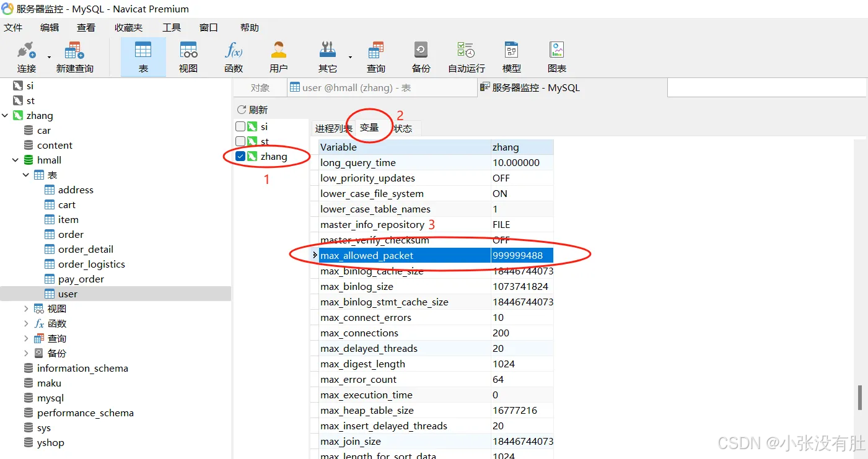Image resolution: width=868 pixels, height=459 pixels.
Task: Open the 收藏夹 menu
Action: (x=128, y=28)
